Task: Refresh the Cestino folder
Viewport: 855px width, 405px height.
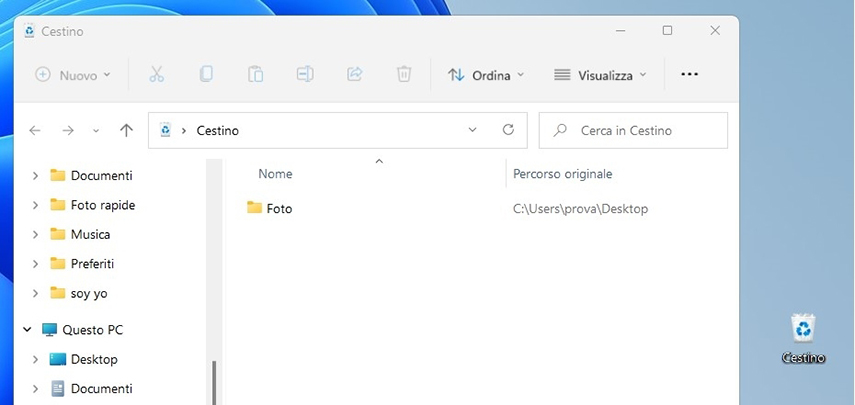Action: (508, 130)
